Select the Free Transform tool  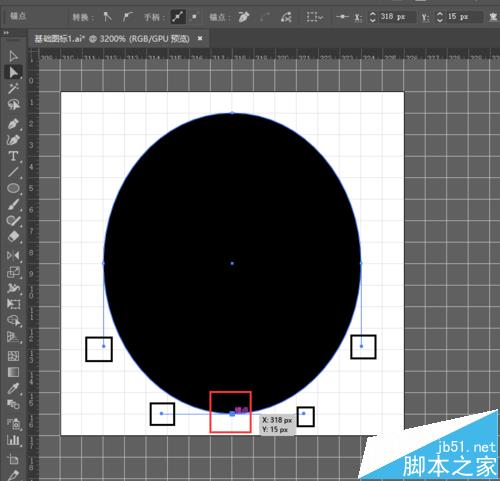pos(13,304)
